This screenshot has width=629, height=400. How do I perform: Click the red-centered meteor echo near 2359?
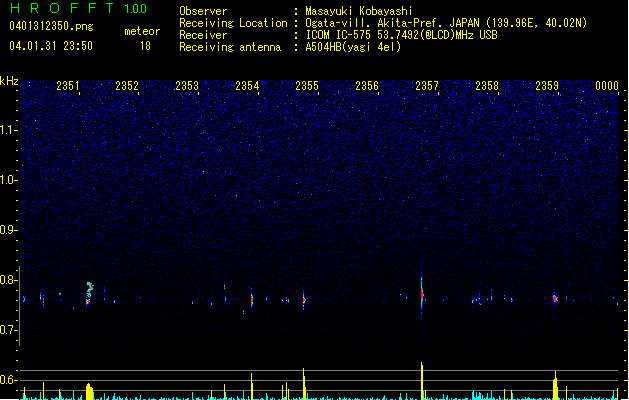[555, 298]
